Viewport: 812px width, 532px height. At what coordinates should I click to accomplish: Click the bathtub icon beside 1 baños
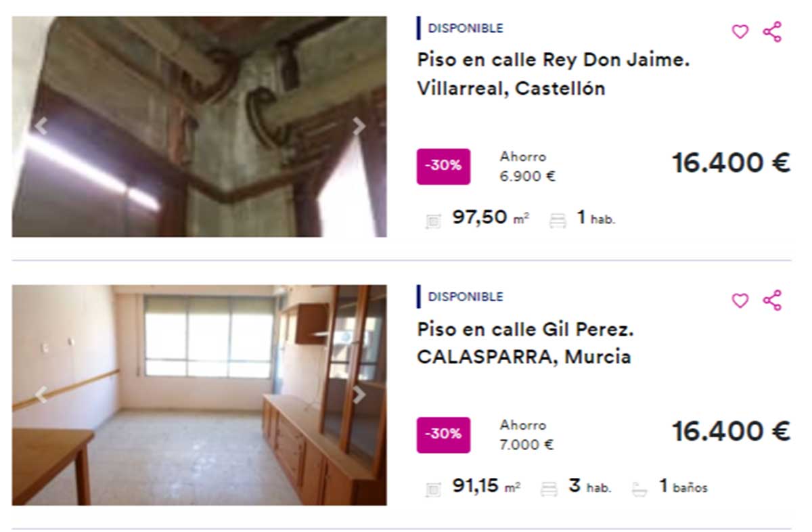point(640,488)
